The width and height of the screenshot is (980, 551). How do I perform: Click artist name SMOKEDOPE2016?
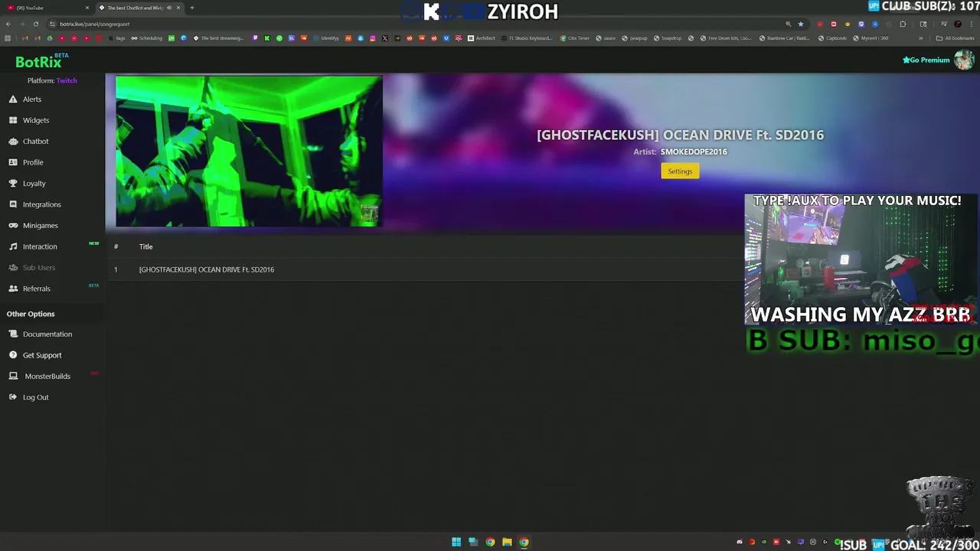coord(694,152)
